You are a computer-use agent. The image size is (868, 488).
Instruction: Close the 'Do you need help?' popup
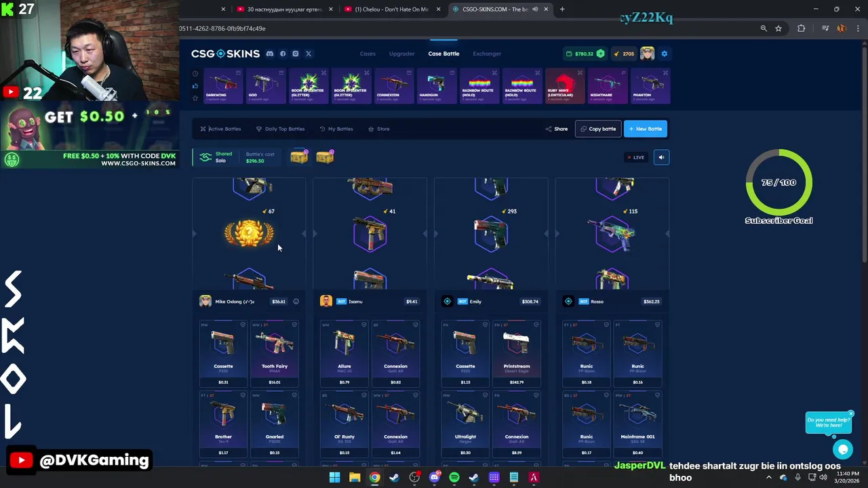[850, 413]
